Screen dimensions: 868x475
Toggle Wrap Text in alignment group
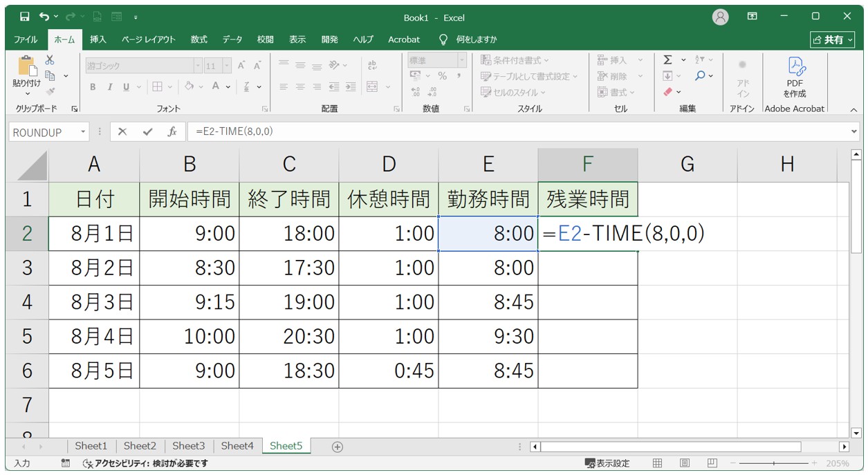pyautogui.click(x=372, y=65)
